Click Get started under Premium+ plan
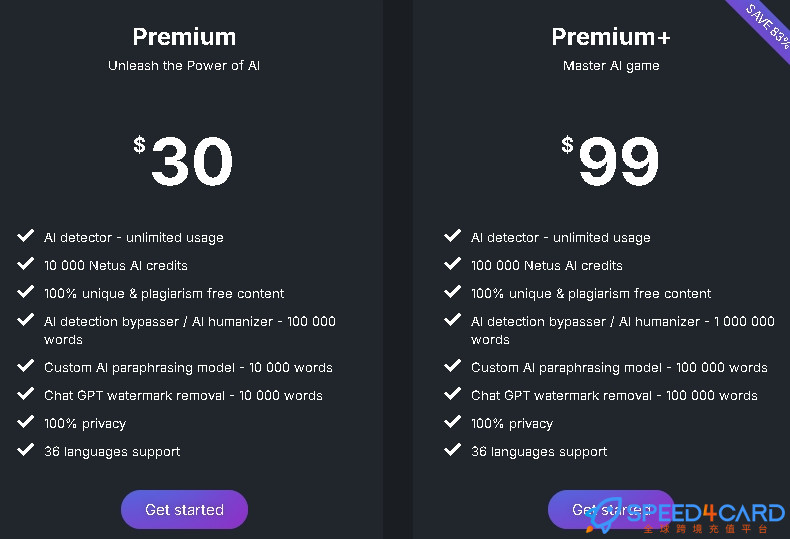Screen dimensions: 790x539 tap(611, 509)
